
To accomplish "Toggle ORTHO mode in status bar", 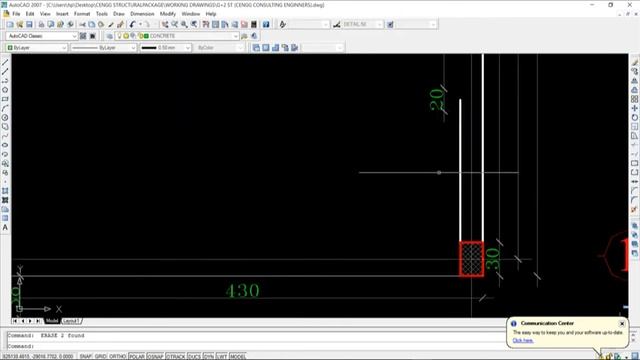I will tap(118, 356).
